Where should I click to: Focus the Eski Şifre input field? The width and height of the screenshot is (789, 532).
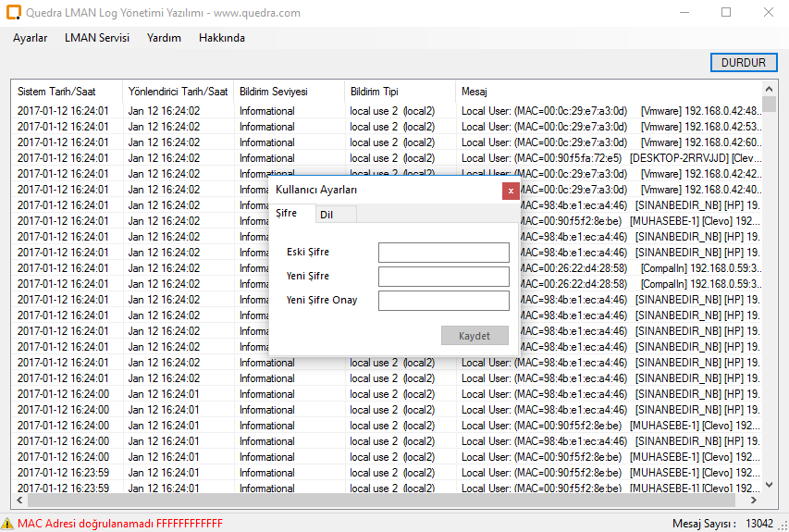(443, 253)
